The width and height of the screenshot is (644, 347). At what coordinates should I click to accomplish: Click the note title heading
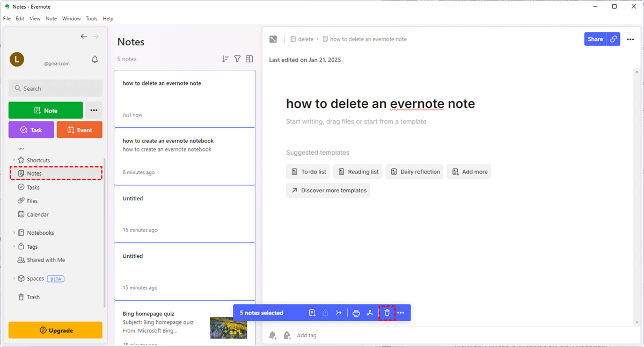[x=380, y=104]
